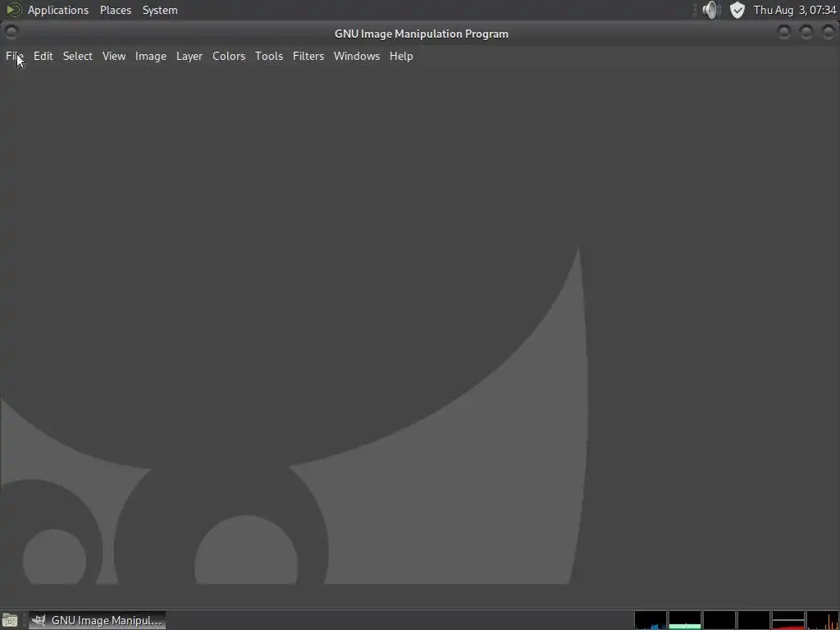Open the Select menu
The width and height of the screenshot is (840, 630).
click(78, 56)
